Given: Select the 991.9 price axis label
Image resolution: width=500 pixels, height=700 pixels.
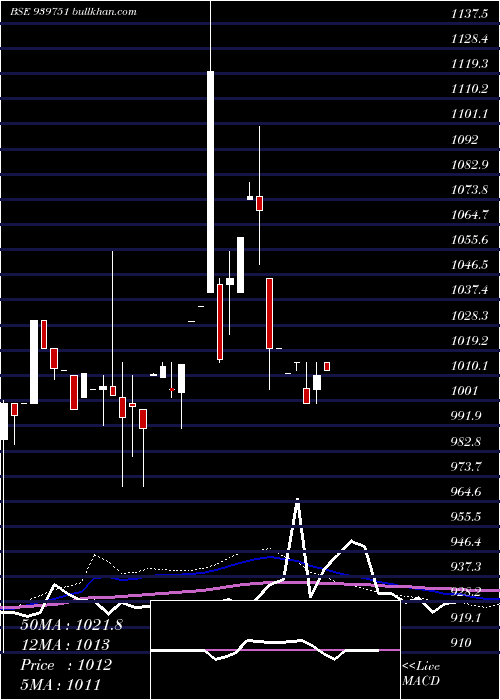Looking at the screenshot, I should 467,416.
